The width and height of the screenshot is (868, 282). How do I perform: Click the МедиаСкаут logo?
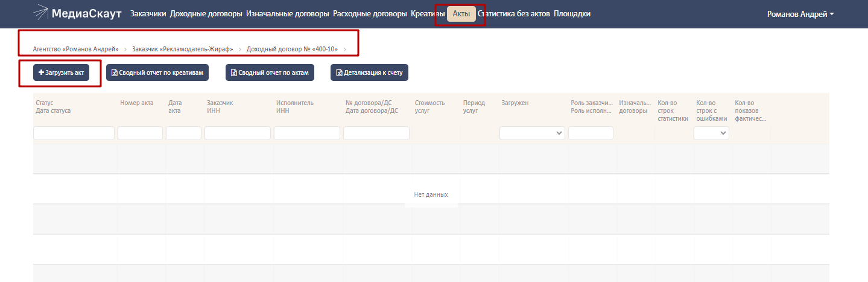[77, 13]
